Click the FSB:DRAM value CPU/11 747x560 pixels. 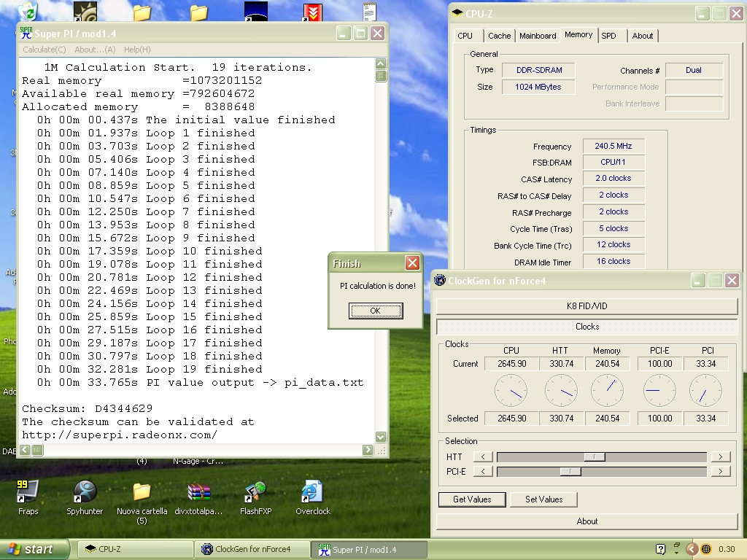point(614,162)
